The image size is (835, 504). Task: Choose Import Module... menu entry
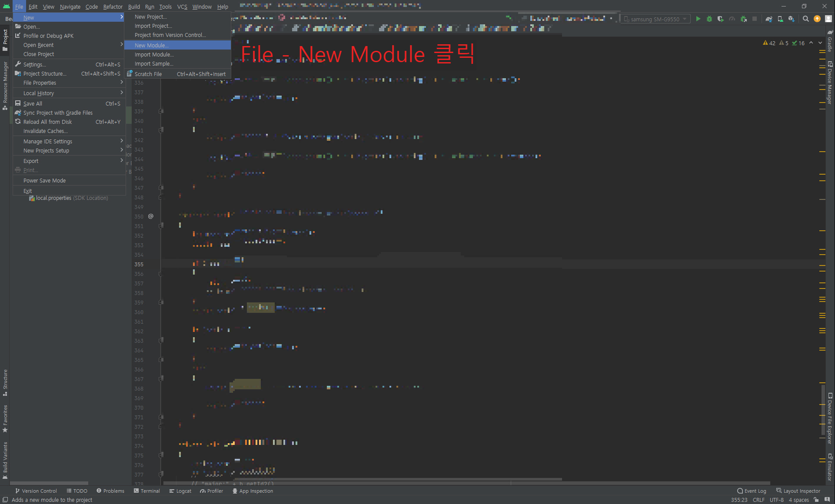[154, 54]
